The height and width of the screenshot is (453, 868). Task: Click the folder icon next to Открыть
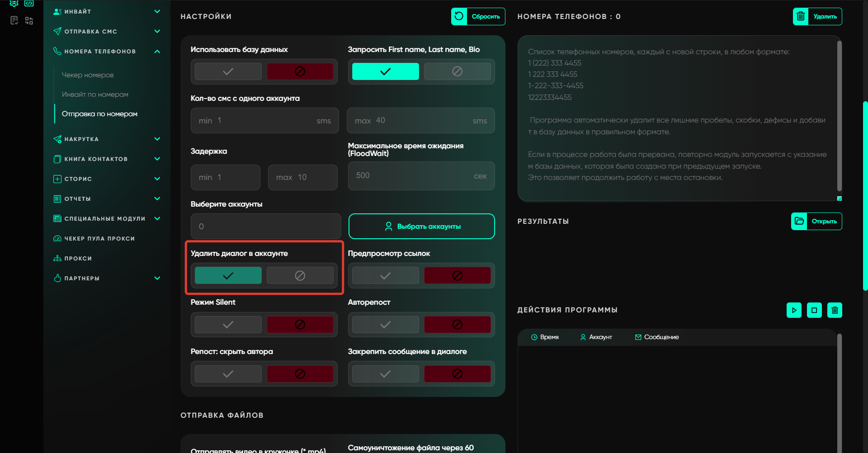click(x=799, y=221)
